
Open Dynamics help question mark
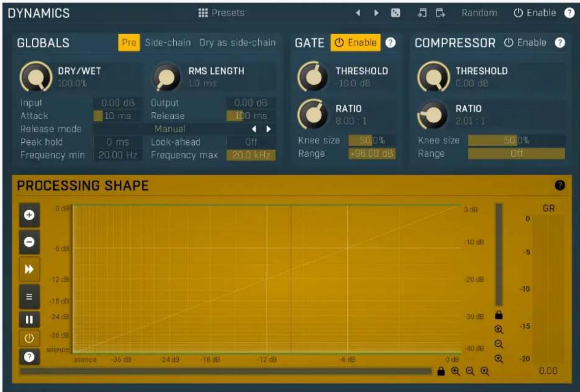(x=569, y=13)
